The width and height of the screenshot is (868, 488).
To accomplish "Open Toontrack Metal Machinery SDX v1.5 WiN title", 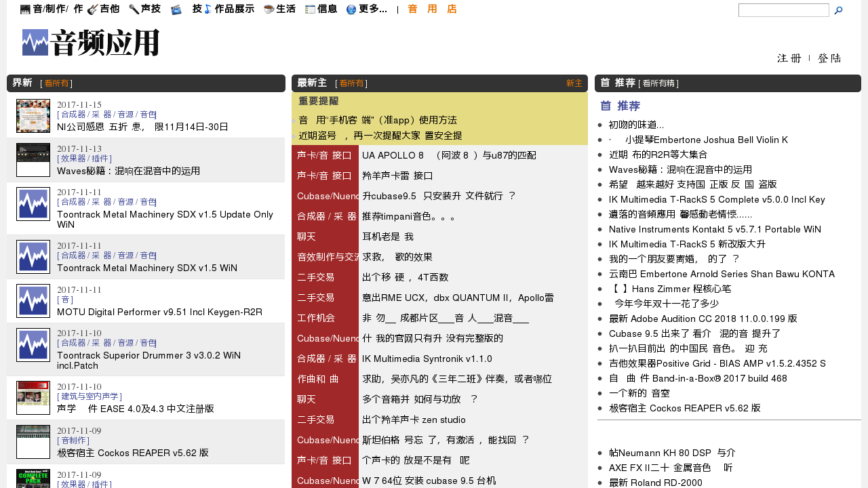I will pos(147,268).
